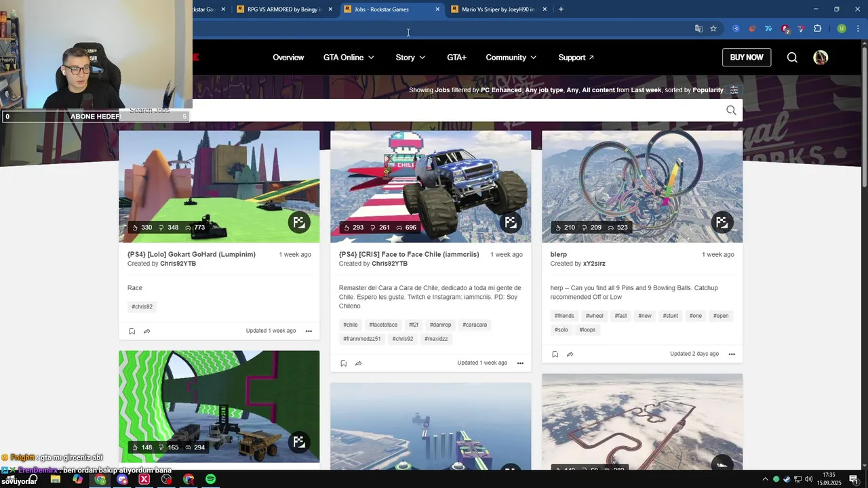Share the Face to Face Chile job
868x488 pixels.
[358, 363]
